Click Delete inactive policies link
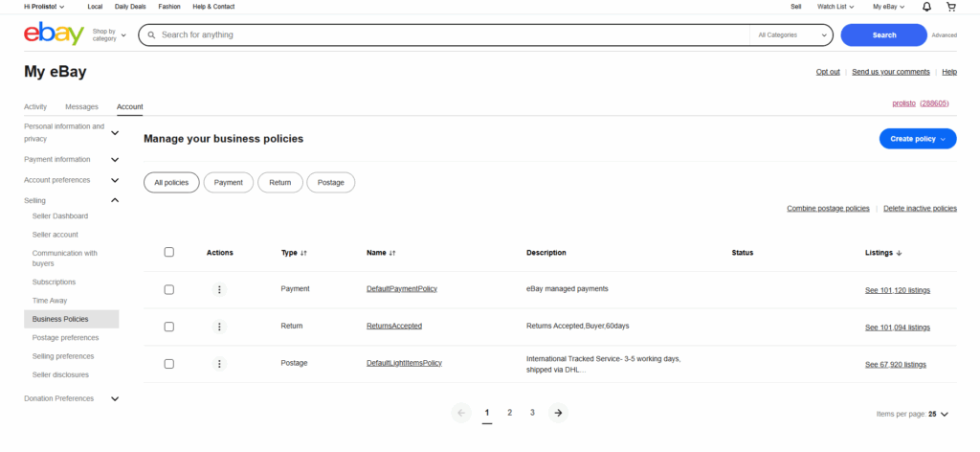This screenshot has height=452, width=980. point(920,208)
